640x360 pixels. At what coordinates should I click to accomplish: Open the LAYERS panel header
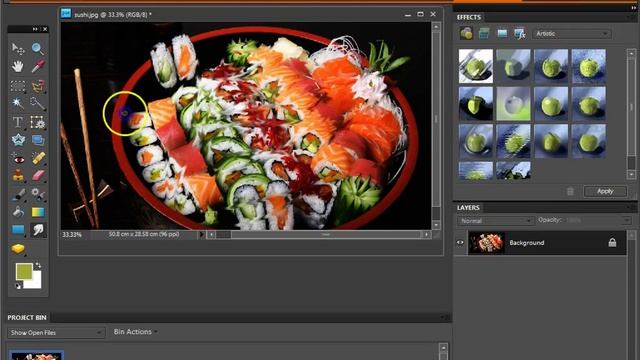pyautogui.click(x=468, y=207)
